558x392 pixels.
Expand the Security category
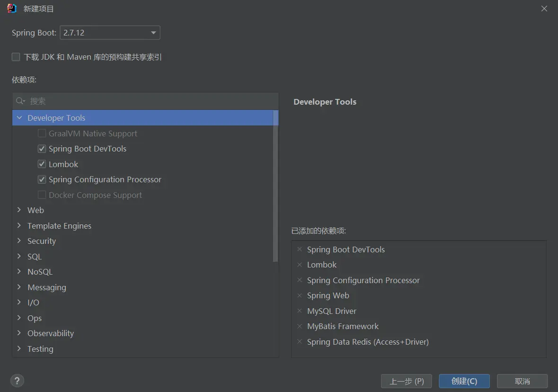19,241
